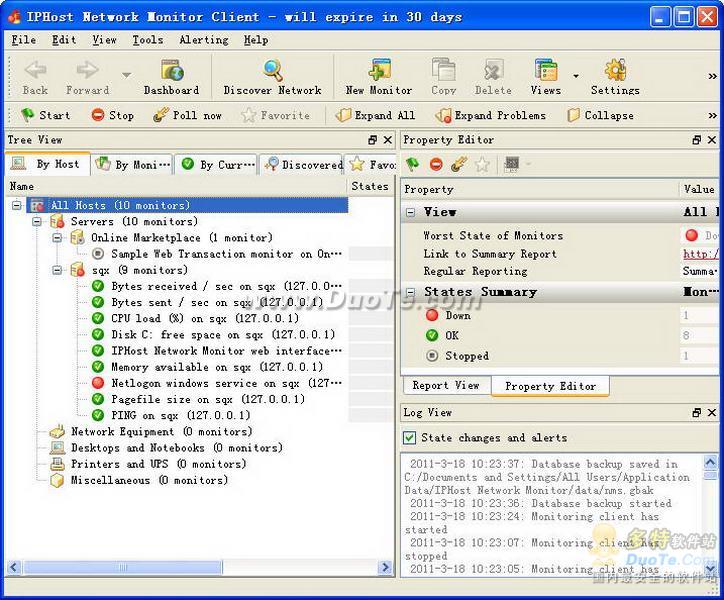This screenshot has height=600, width=724.
Task: Click the Stop monitoring button
Action: (x=113, y=115)
